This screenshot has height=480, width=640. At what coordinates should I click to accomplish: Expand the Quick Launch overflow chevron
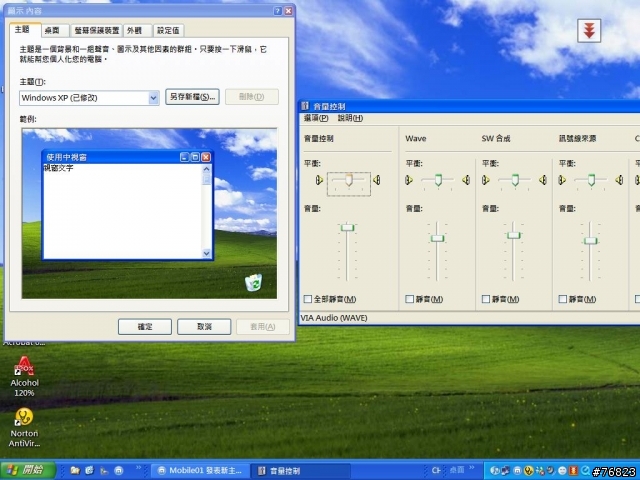pos(138,468)
